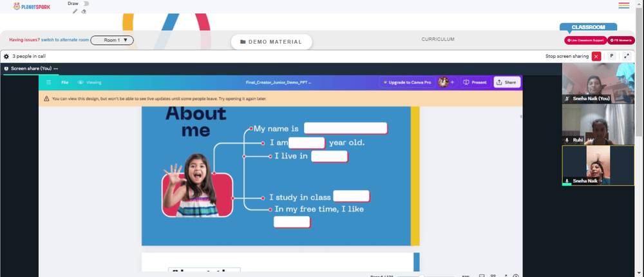Screen dimensions: 644x277
Task: Click 'In my free time, I like' text
Action: 319,209
